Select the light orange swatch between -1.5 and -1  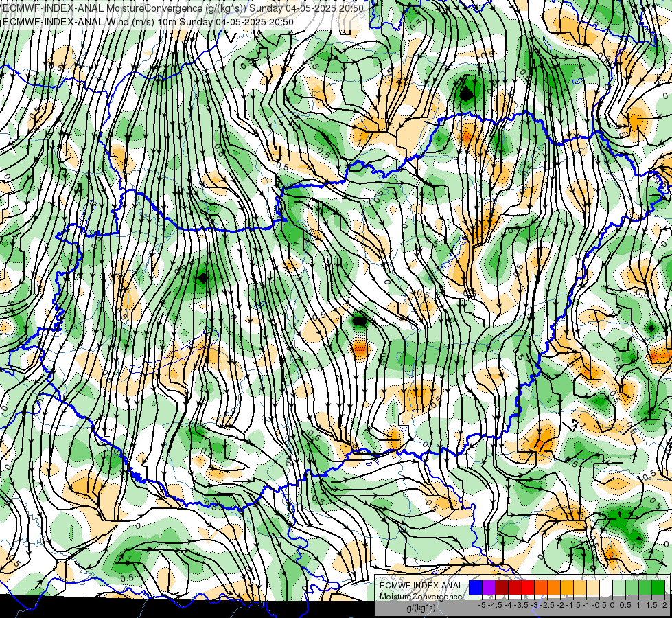click(x=580, y=587)
